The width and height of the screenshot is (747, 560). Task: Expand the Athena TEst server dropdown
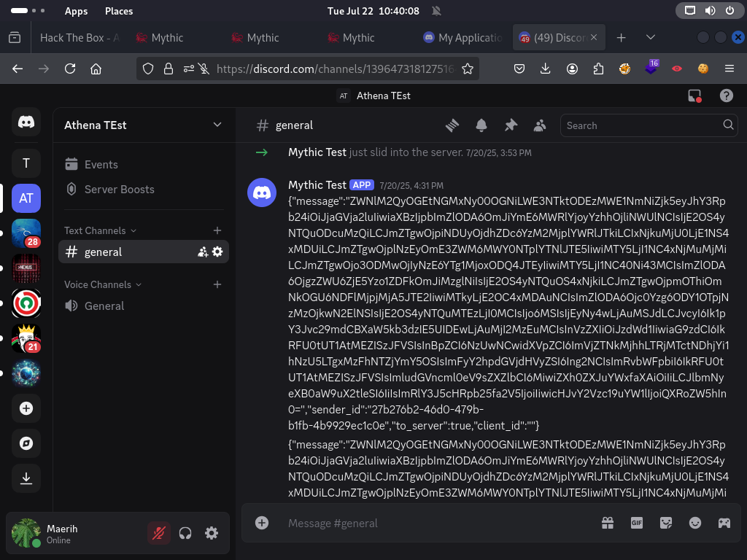[x=217, y=125]
